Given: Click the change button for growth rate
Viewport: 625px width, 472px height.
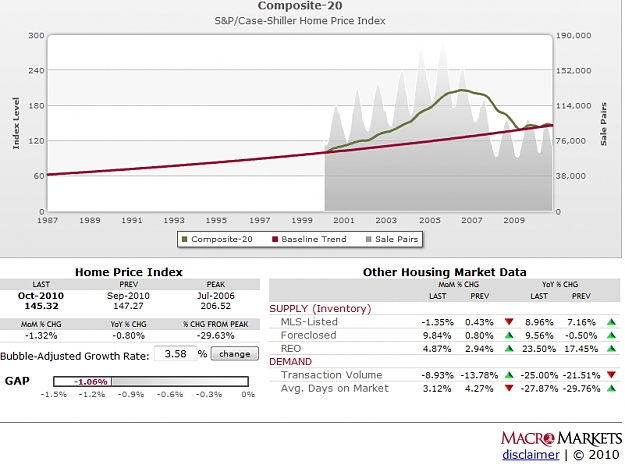Looking at the screenshot, I should [x=234, y=354].
